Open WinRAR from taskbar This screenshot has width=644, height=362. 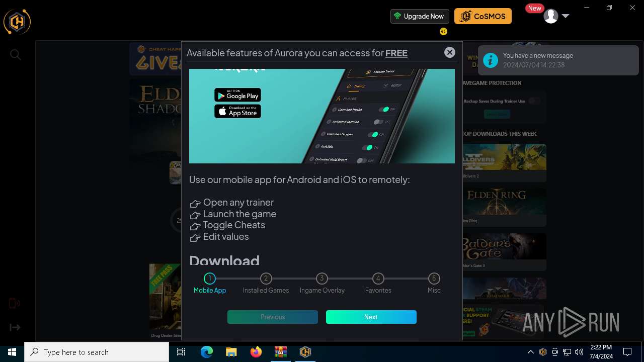(x=281, y=352)
